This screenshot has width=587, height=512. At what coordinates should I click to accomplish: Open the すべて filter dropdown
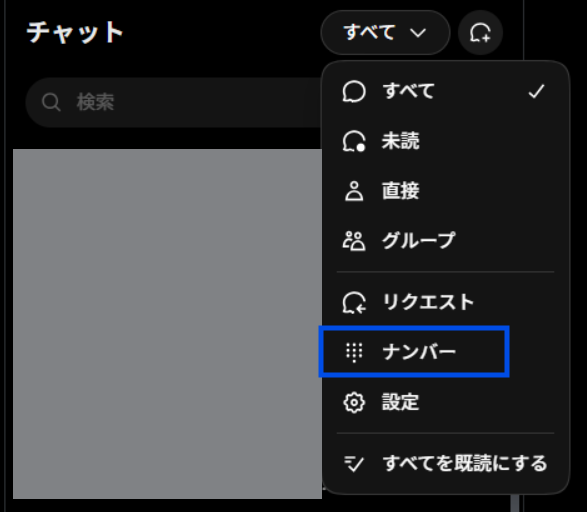tap(385, 33)
